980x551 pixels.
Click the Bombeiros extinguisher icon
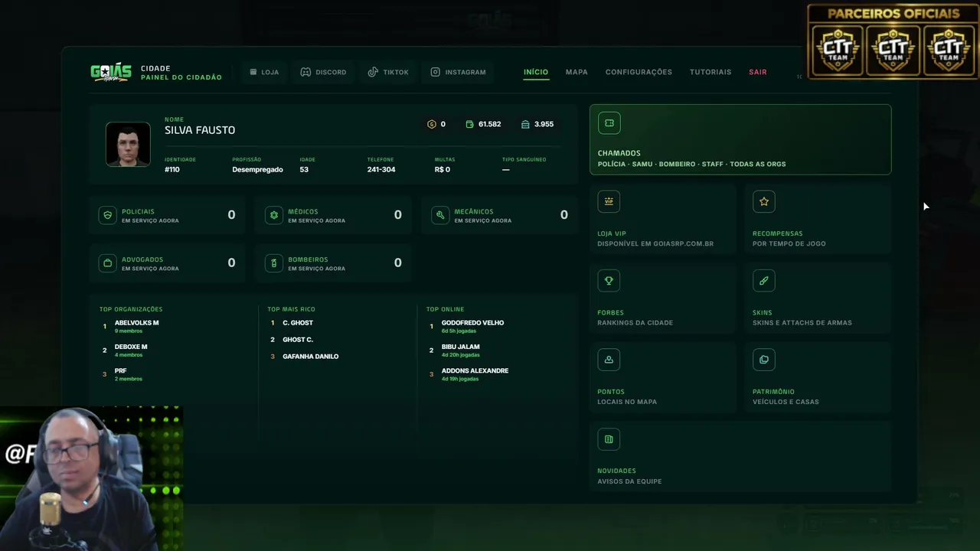coord(273,263)
